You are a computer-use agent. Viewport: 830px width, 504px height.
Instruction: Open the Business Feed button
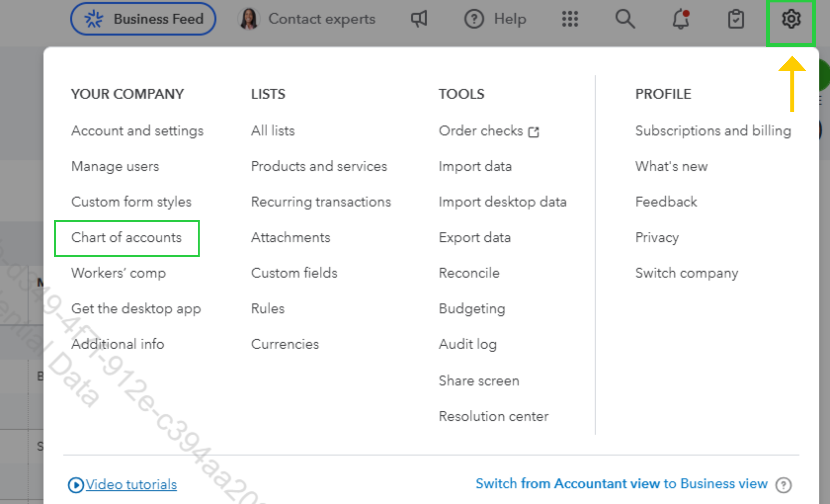pyautogui.click(x=143, y=19)
